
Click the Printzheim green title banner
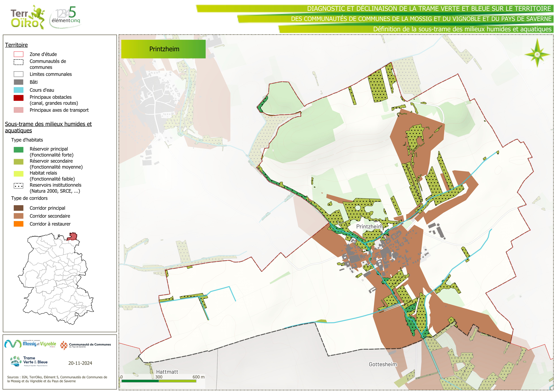[x=163, y=49]
